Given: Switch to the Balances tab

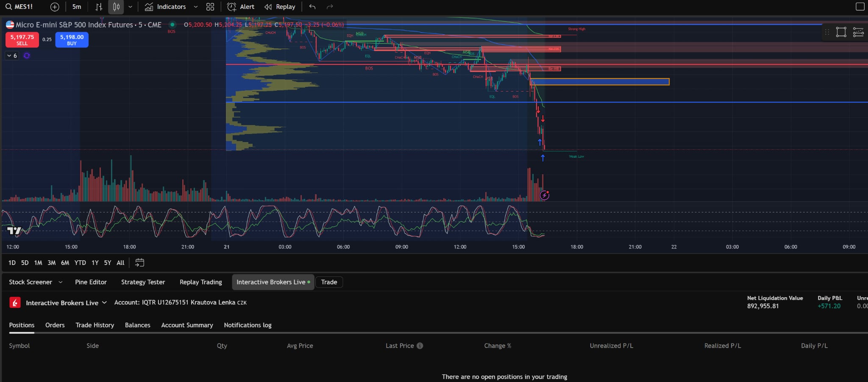Looking at the screenshot, I should pos(138,325).
